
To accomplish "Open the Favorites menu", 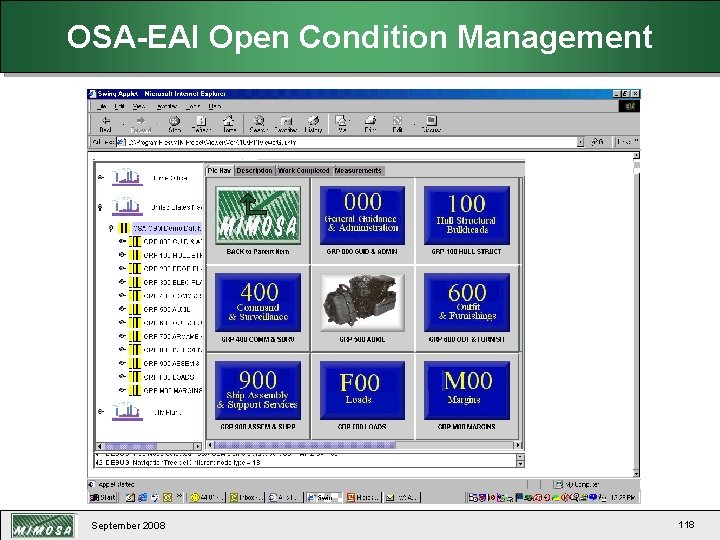I will pos(167,106).
